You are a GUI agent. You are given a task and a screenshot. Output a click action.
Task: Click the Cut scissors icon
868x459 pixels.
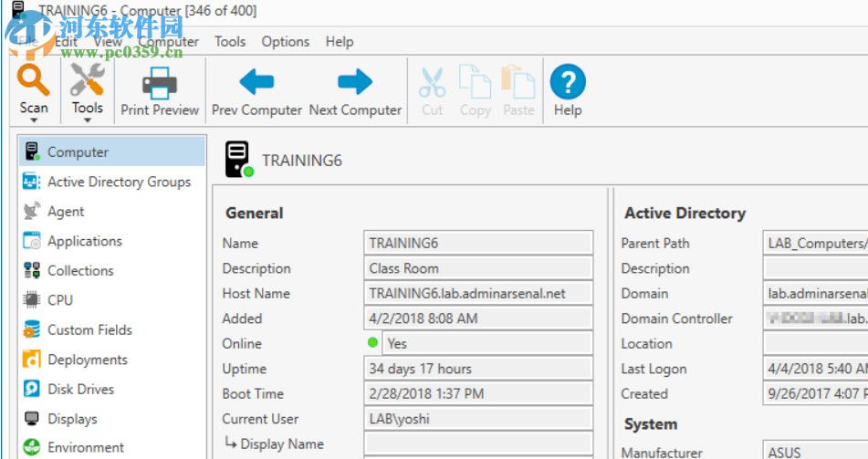pos(432,83)
